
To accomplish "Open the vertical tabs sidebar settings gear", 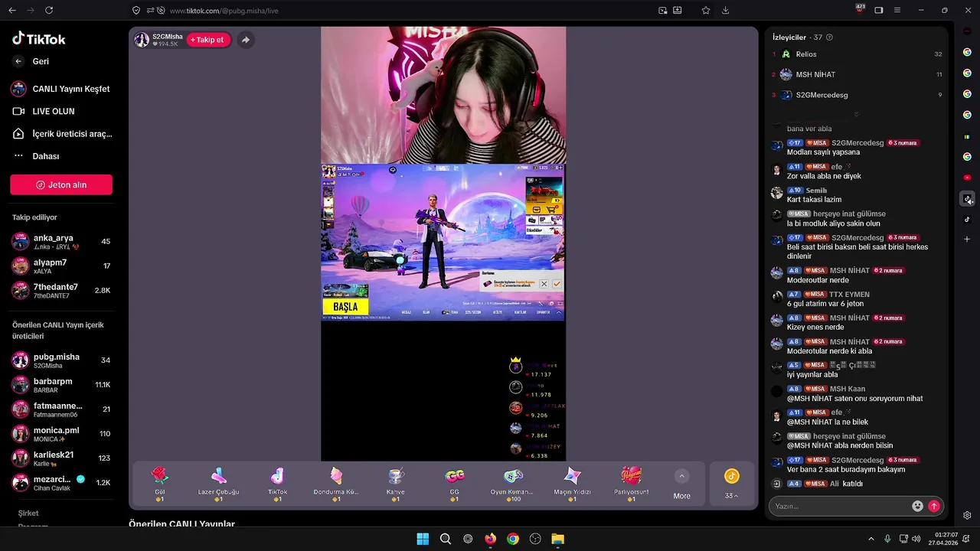I will [x=967, y=516].
